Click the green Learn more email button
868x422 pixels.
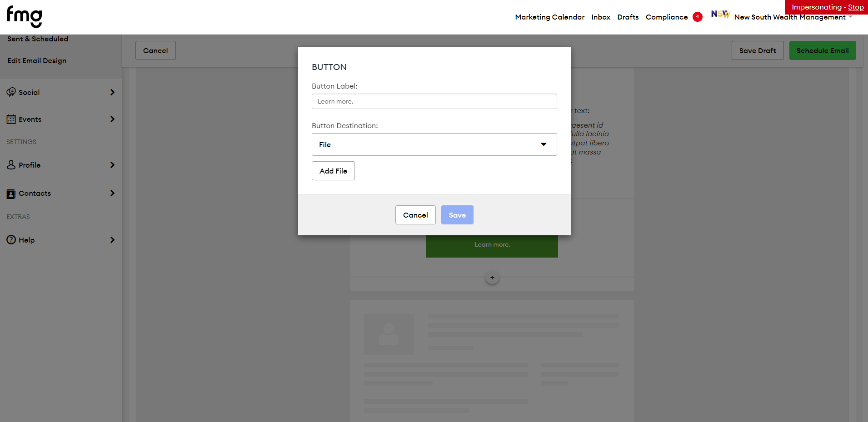click(x=492, y=246)
